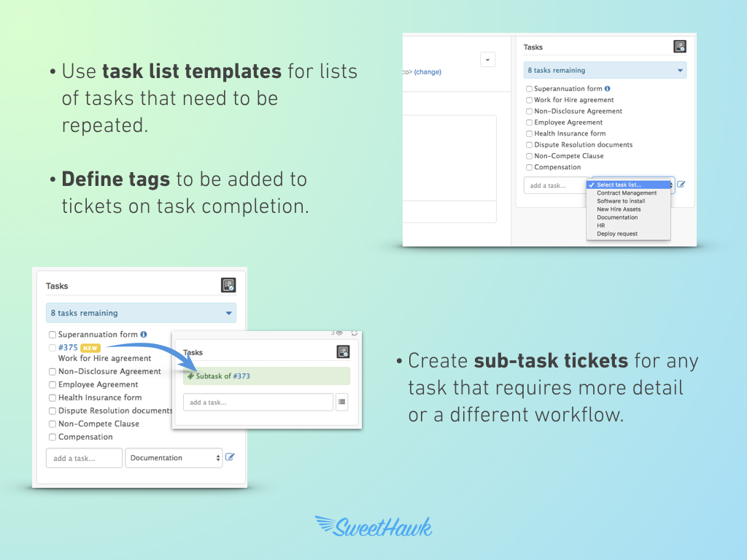Click Tasks app icon in the Subtask panel
The height and width of the screenshot is (560, 747).
343,351
